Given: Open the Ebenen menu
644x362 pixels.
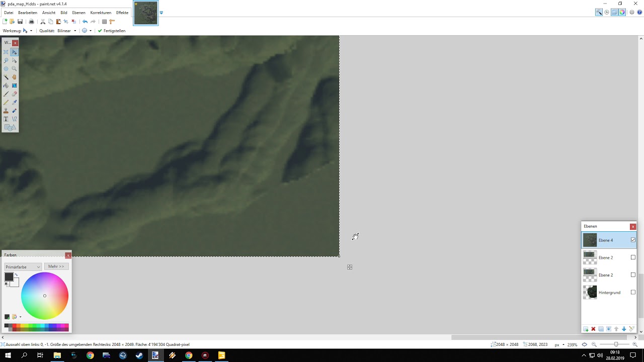Looking at the screenshot, I should [78, 13].
